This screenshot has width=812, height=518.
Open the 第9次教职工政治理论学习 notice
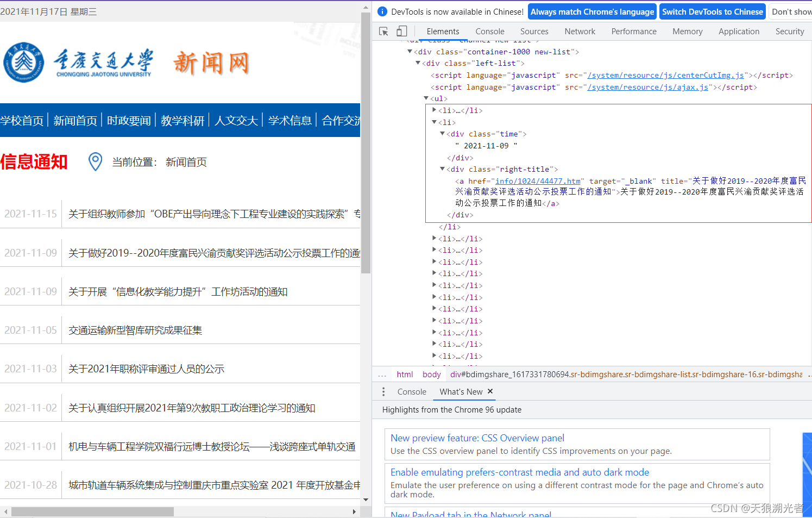coord(192,408)
